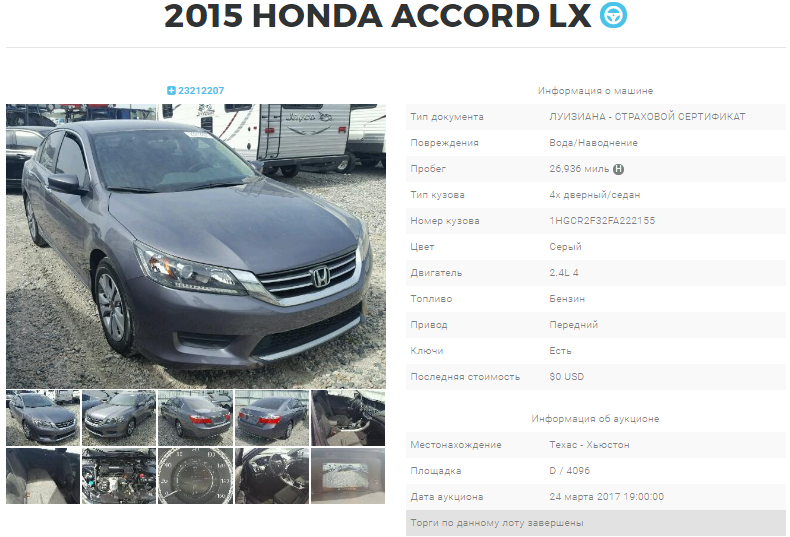790x537 pixels.
Task: Select the front seat interior thumbnail
Action: [348, 418]
